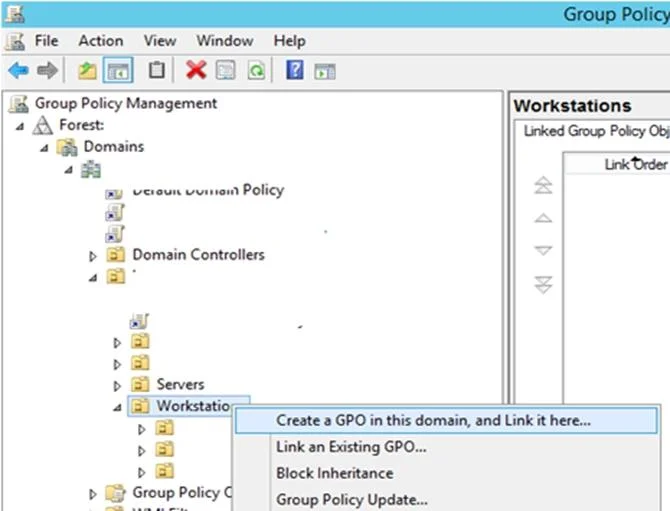Click Show/Hide Action Pane toolbar icon
The width and height of the screenshot is (670, 511).
(325, 71)
